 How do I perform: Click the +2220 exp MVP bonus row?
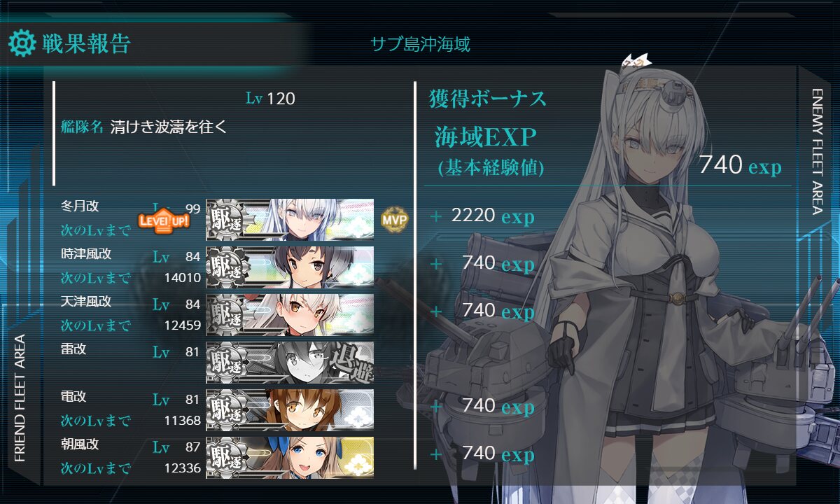tap(482, 216)
